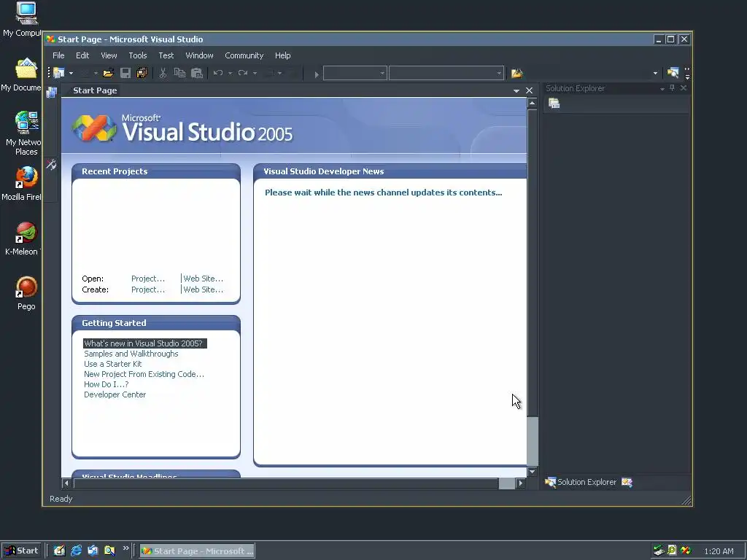The width and height of the screenshot is (747, 560).
Task: Click Open Web Site... link in Recent Projects
Action: 204,279
